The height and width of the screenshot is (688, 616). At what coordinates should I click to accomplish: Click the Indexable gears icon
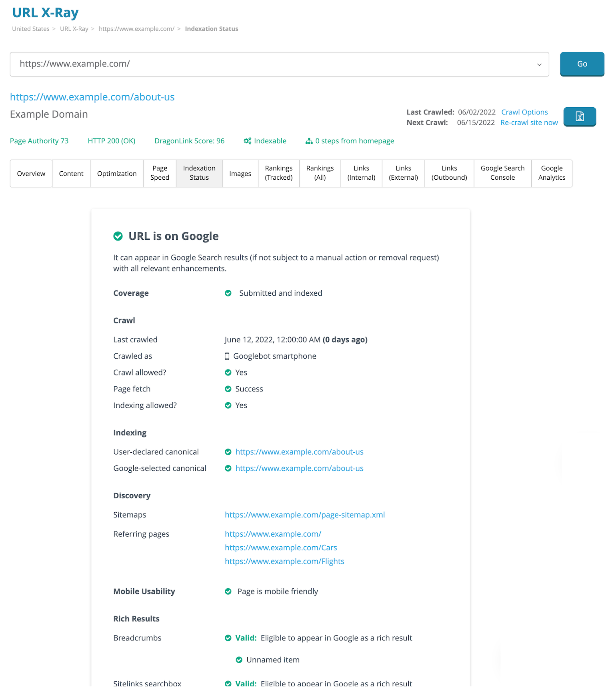248,141
